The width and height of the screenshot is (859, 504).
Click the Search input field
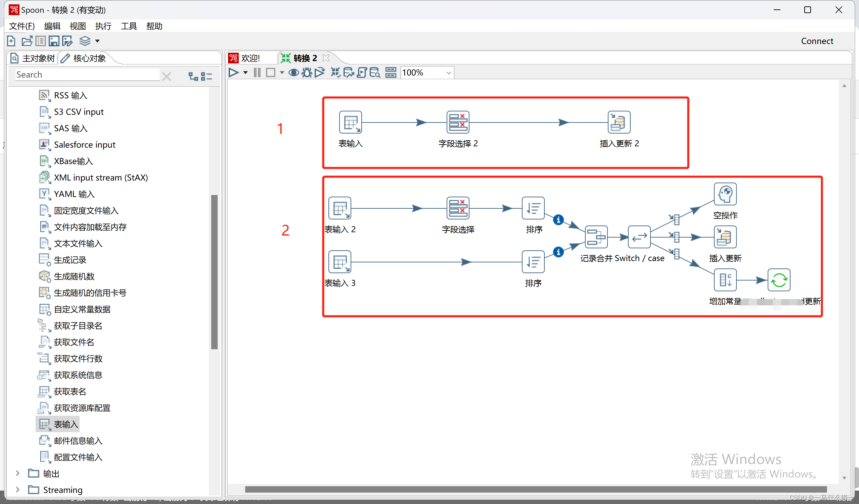(87, 75)
